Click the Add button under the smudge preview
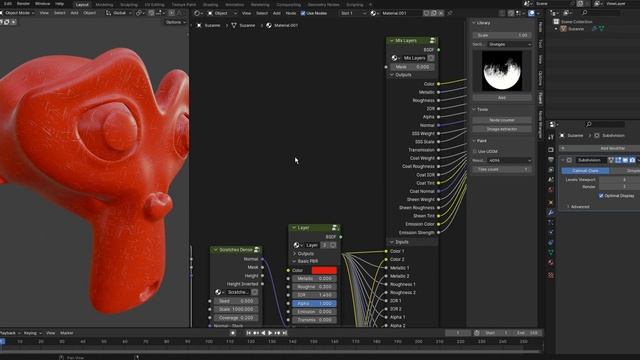 pyautogui.click(x=502, y=98)
